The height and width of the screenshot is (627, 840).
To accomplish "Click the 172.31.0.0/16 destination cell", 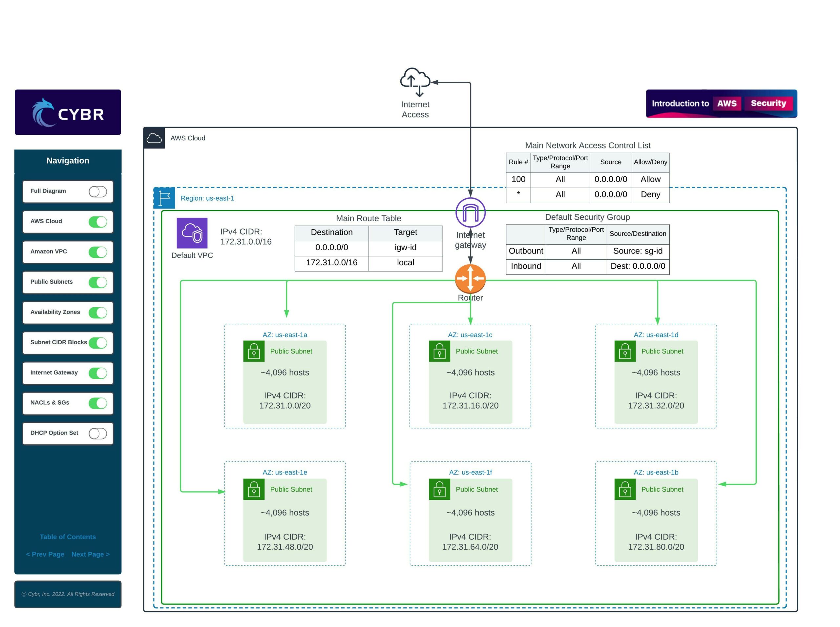I will pos(331,263).
